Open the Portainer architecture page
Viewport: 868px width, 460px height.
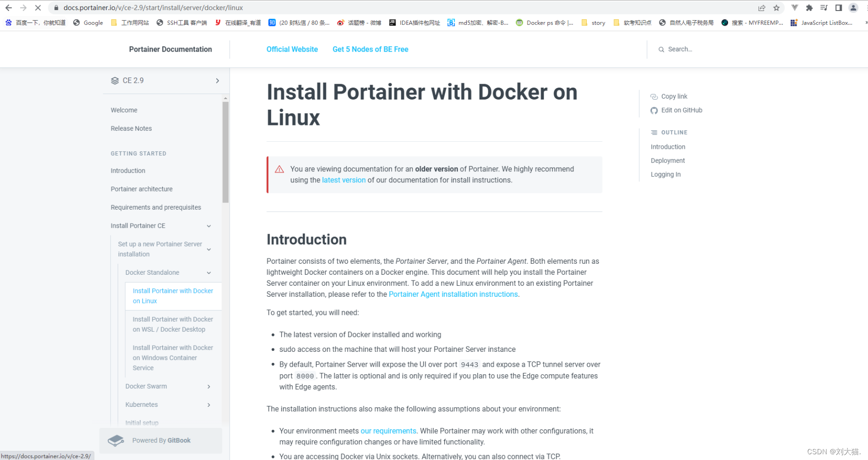click(142, 189)
